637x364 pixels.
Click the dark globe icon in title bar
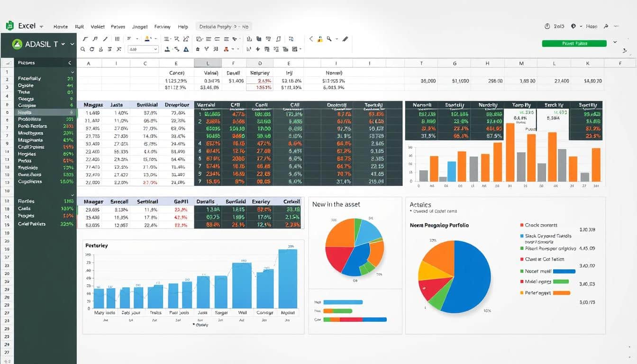pyautogui.click(x=573, y=27)
